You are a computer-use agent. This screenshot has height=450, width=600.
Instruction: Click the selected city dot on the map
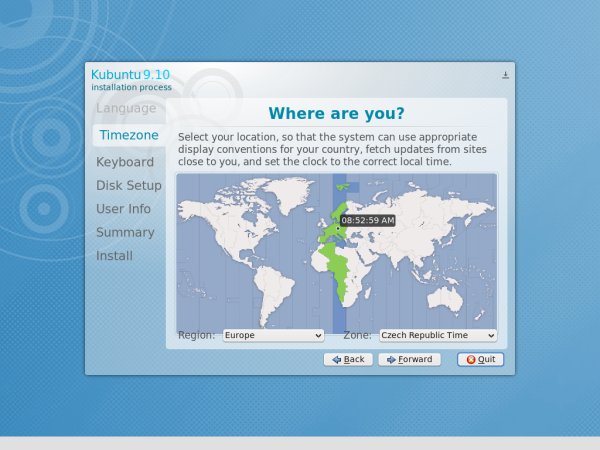[338, 228]
